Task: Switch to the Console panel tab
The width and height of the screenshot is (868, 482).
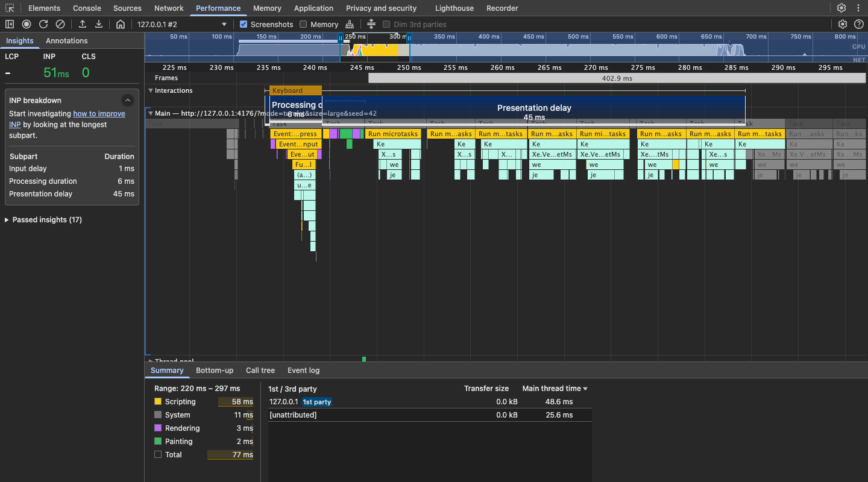Action: tap(87, 8)
